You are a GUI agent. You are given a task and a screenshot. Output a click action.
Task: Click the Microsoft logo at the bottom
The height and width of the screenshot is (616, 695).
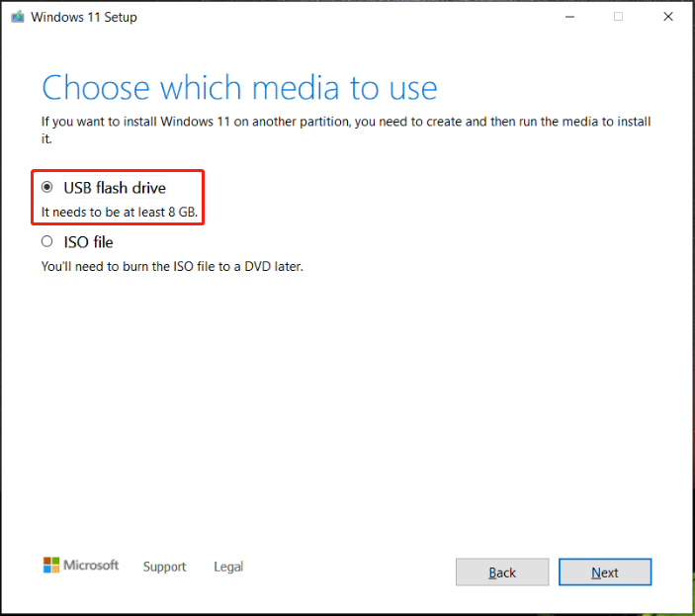point(81,565)
